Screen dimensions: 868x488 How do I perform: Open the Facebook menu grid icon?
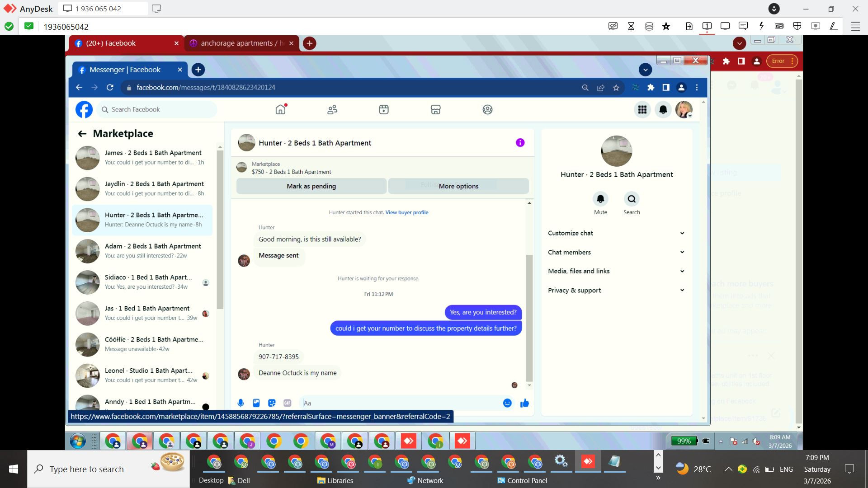[x=642, y=109]
